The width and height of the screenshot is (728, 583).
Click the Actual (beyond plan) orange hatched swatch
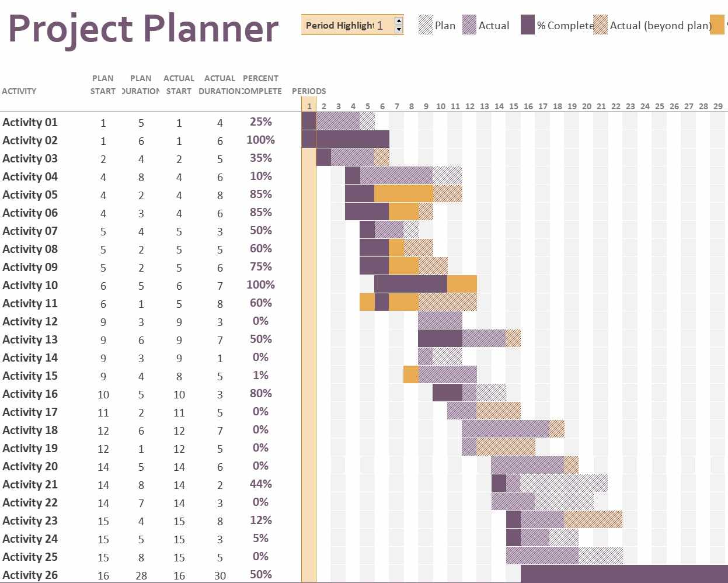click(600, 25)
